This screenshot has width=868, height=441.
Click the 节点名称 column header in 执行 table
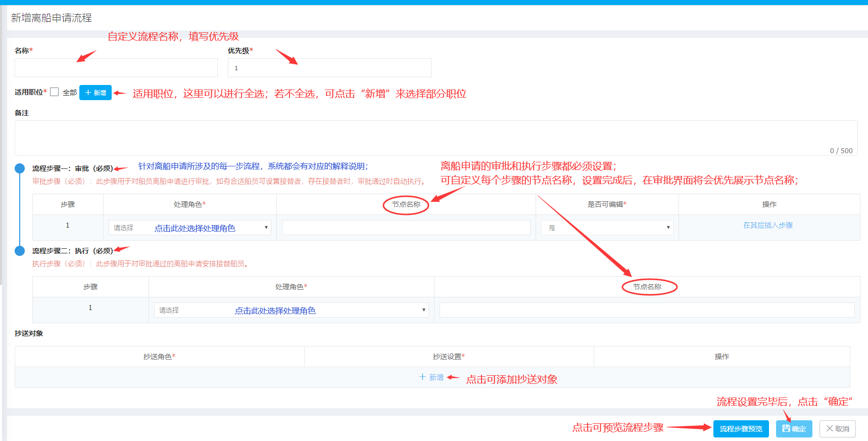click(x=647, y=287)
